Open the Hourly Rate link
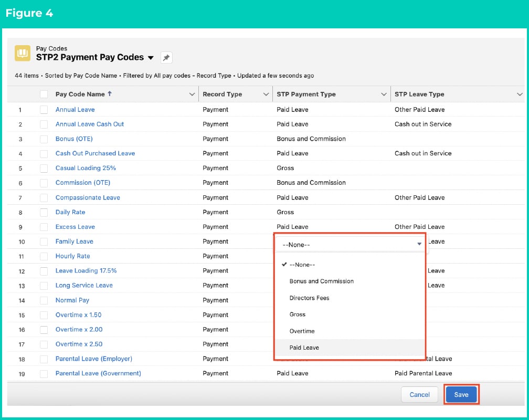Viewport: 529px width, 420px height. 72,256
